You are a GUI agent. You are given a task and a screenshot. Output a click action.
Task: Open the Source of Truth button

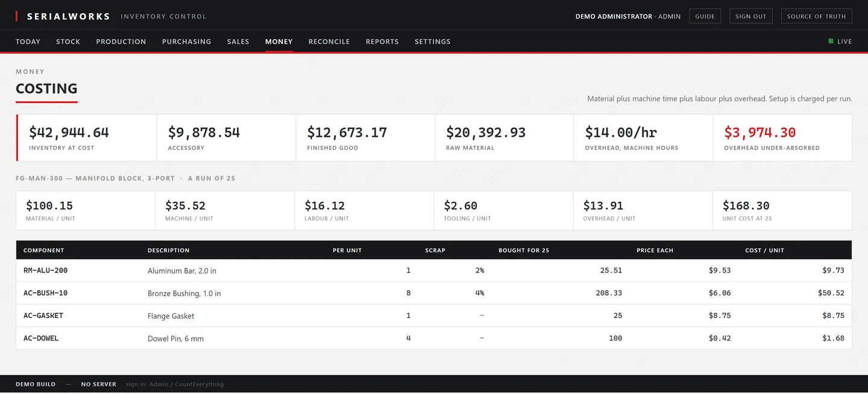click(817, 16)
